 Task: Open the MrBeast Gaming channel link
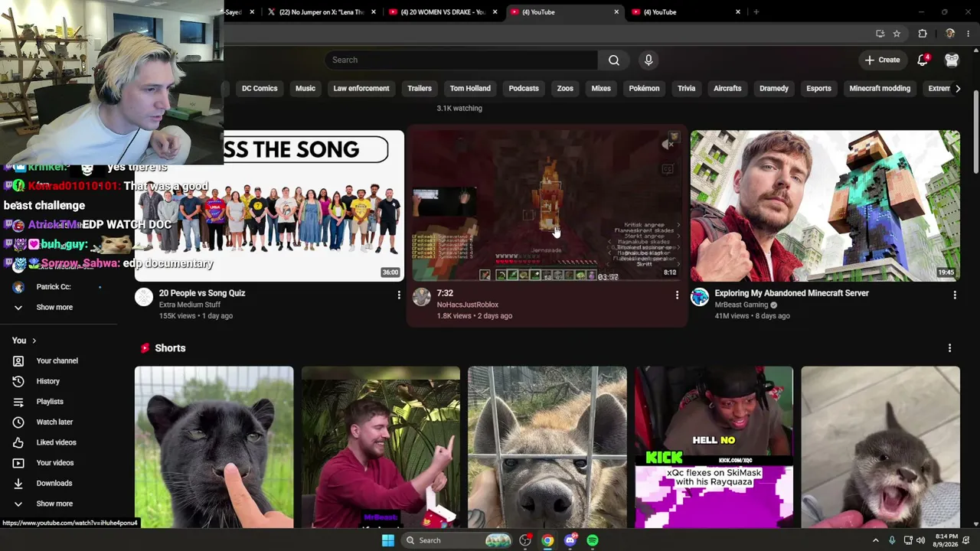pyautogui.click(x=741, y=305)
